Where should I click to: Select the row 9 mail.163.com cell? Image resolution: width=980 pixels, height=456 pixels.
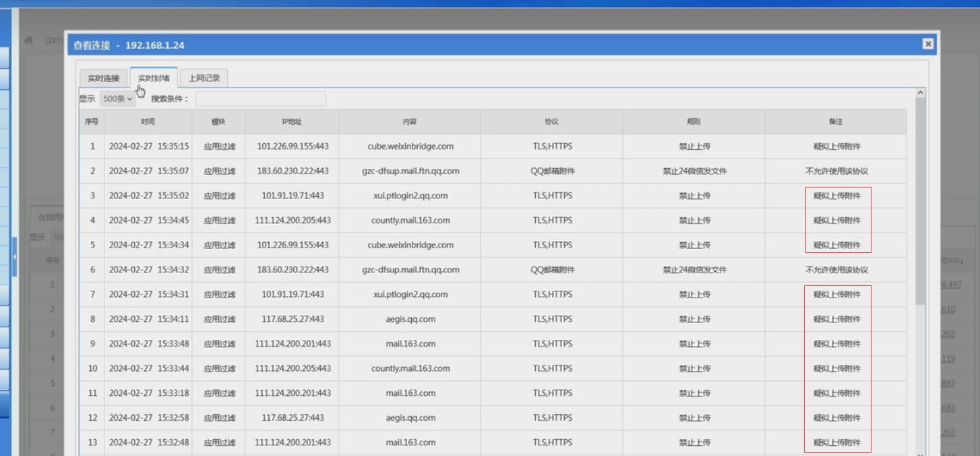pos(410,344)
